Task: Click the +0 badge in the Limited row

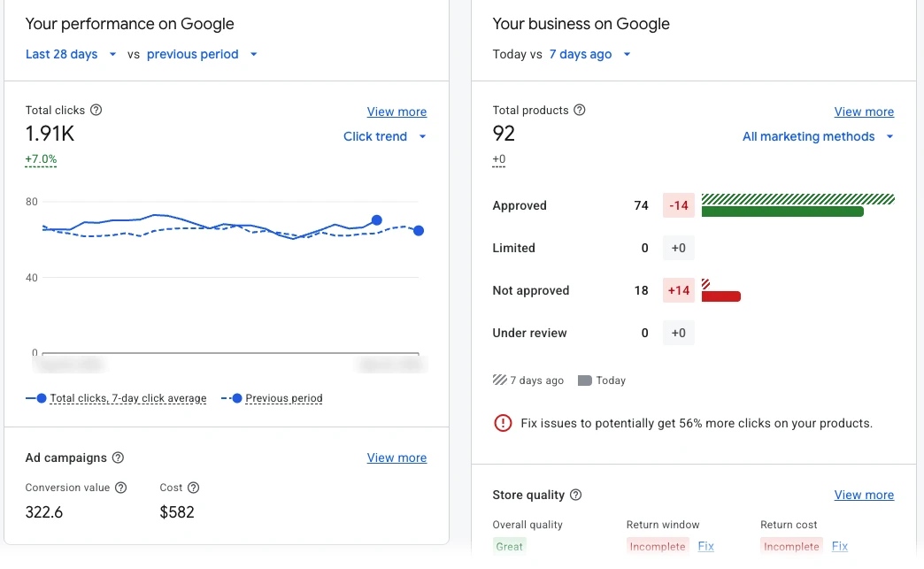Action: click(679, 248)
